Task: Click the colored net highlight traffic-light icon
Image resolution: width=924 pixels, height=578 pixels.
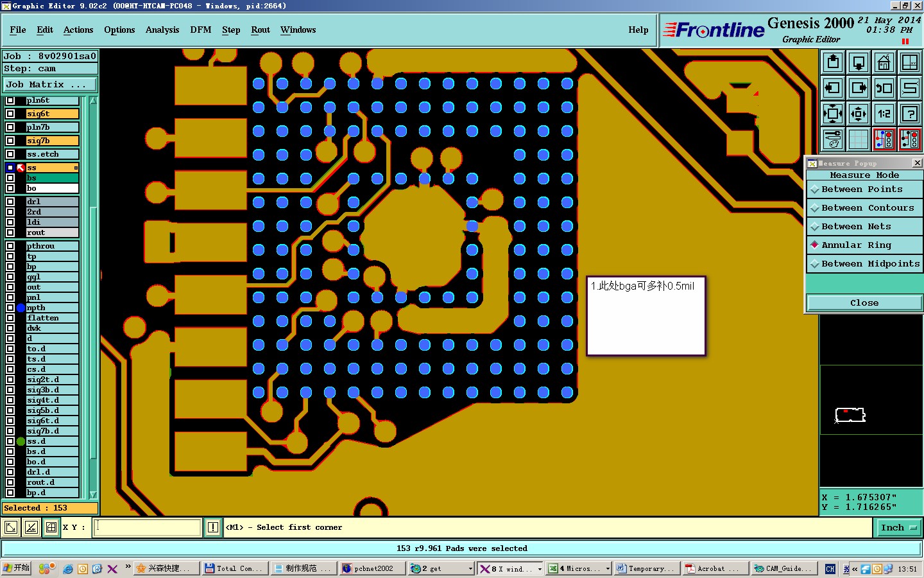Action: 884,139
